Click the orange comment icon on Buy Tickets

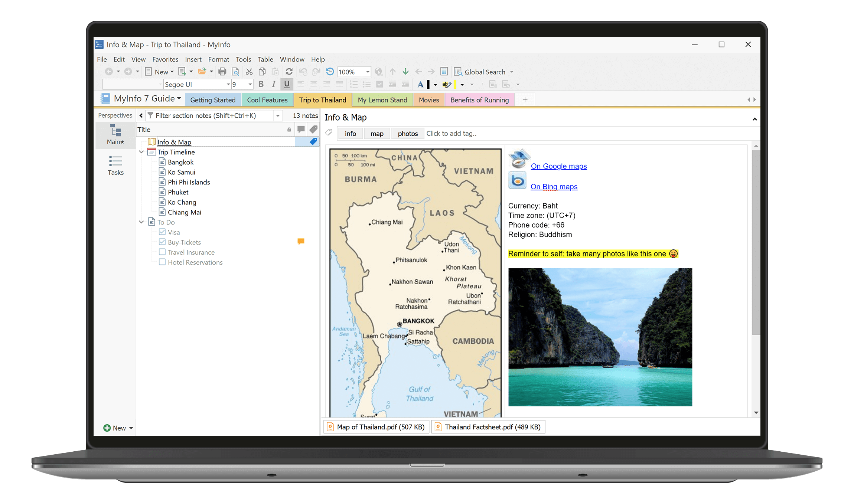301,242
